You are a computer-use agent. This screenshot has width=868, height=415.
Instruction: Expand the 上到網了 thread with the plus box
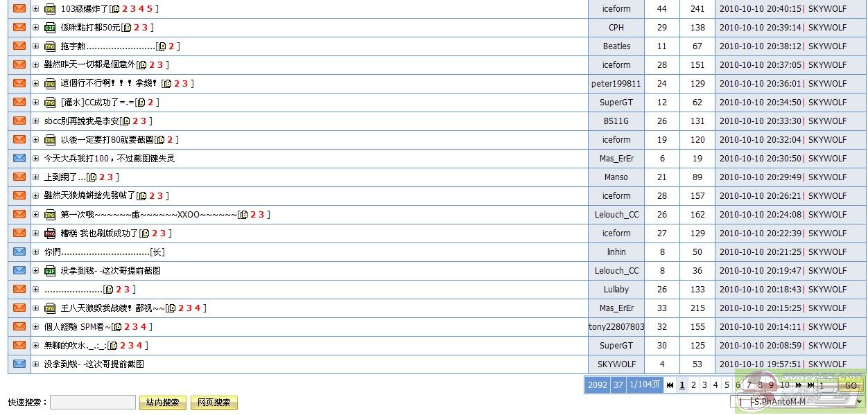coord(36,177)
